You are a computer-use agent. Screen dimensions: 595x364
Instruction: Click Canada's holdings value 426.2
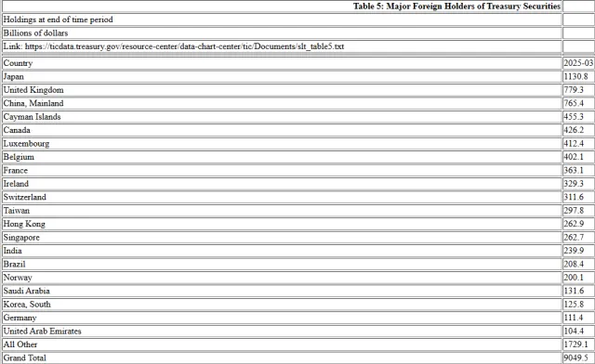[x=574, y=130]
